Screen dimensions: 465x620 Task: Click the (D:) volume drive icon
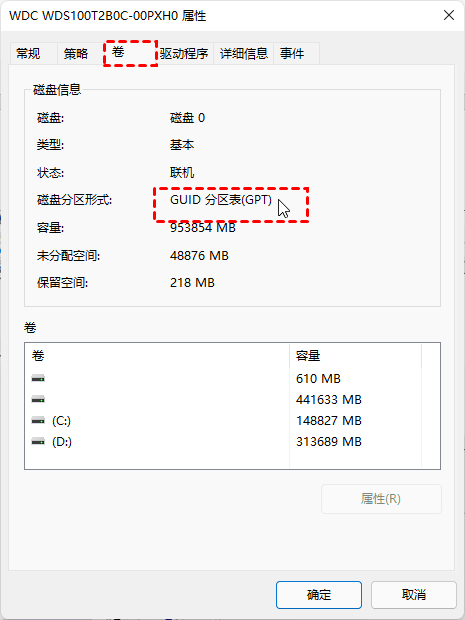38,442
